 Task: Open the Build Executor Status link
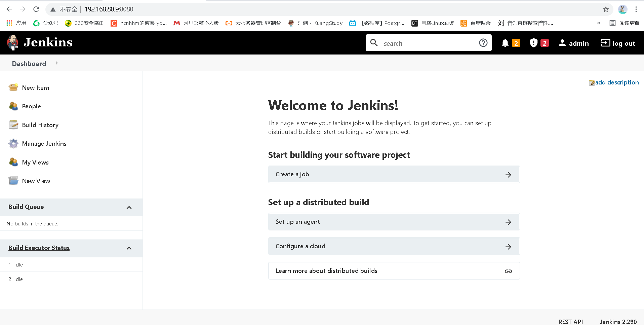click(39, 248)
